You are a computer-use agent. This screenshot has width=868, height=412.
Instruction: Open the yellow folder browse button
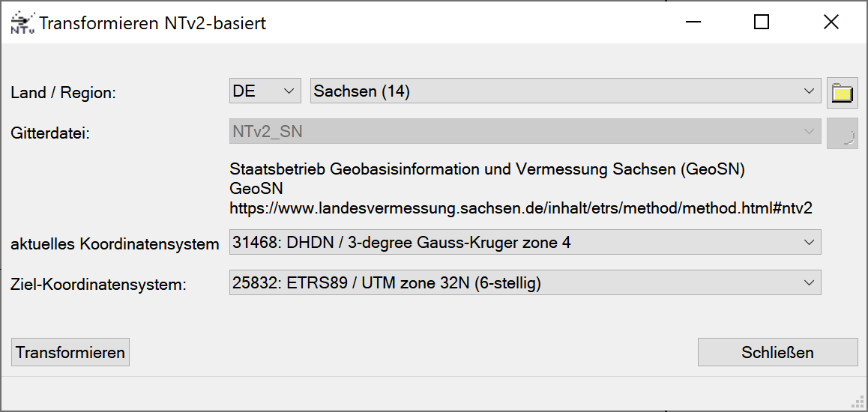tap(843, 93)
